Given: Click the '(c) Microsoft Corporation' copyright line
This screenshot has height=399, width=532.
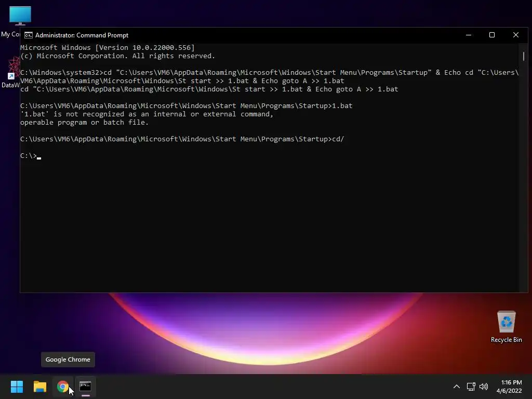Looking at the screenshot, I should tap(117, 56).
